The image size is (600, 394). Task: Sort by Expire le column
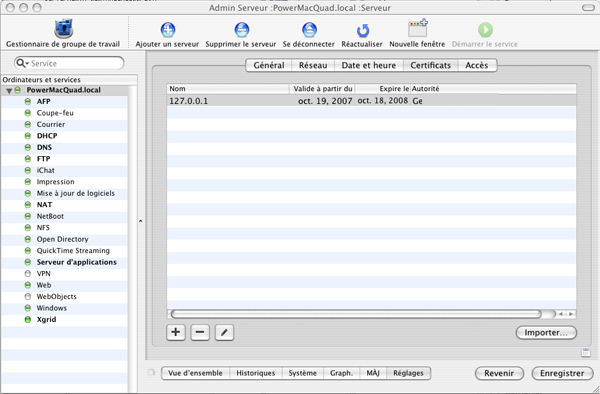pyautogui.click(x=383, y=89)
